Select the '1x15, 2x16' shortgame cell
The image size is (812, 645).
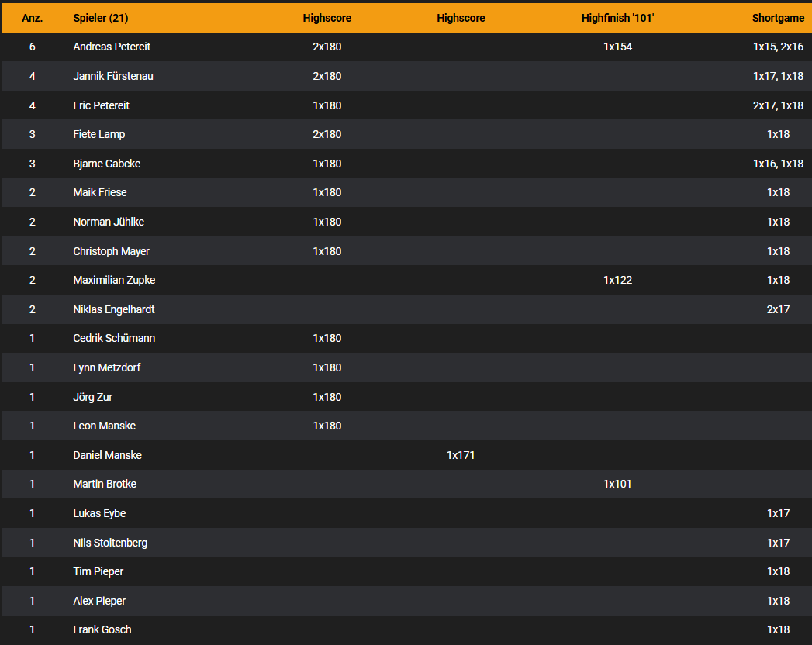(778, 47)
